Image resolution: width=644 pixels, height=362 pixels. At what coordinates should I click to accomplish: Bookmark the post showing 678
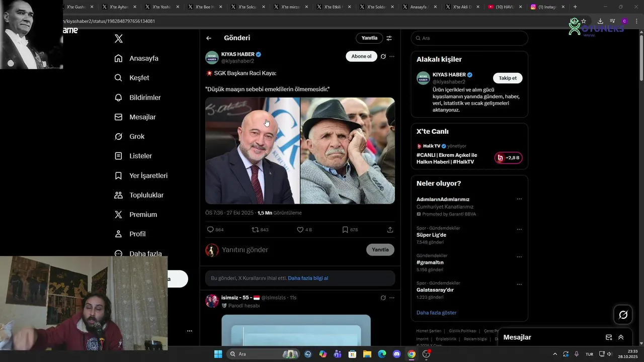tap(350, 230)
